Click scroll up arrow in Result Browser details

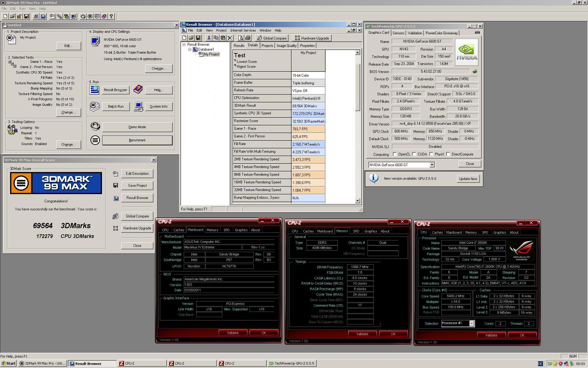click(x=357, y=53)
